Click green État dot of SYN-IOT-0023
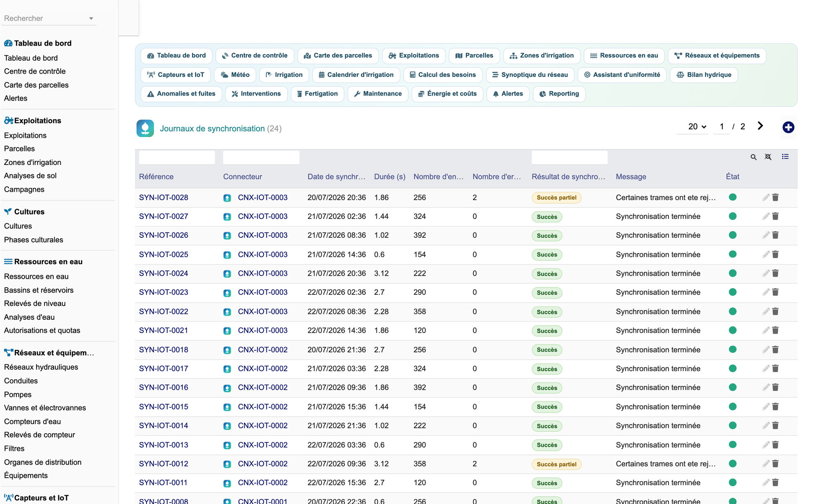The height and width of the screenshot is (504, 815). click(x=732, y=292)
